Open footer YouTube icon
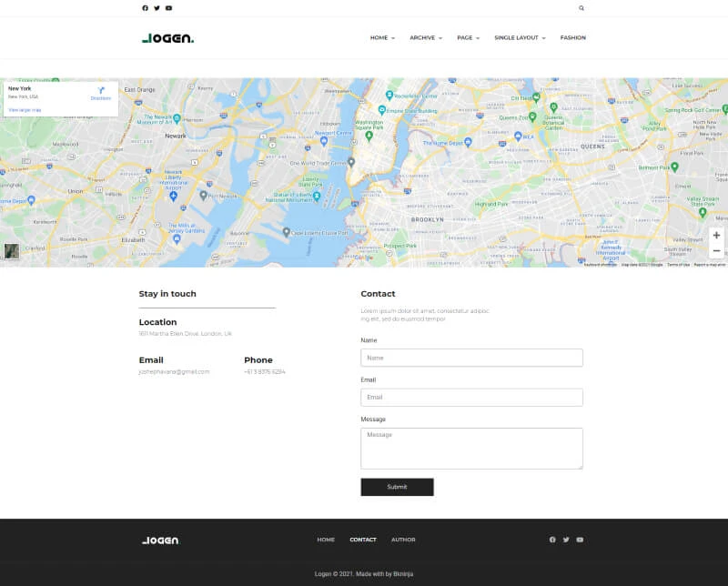The width and height of the screenshot is (728, 586). coord(580,540)
